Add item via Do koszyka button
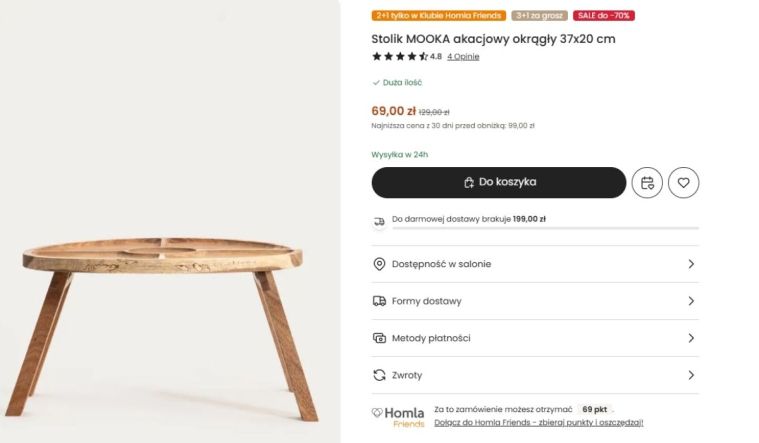The width and height of the screenshot is (759, 443). 499,183
